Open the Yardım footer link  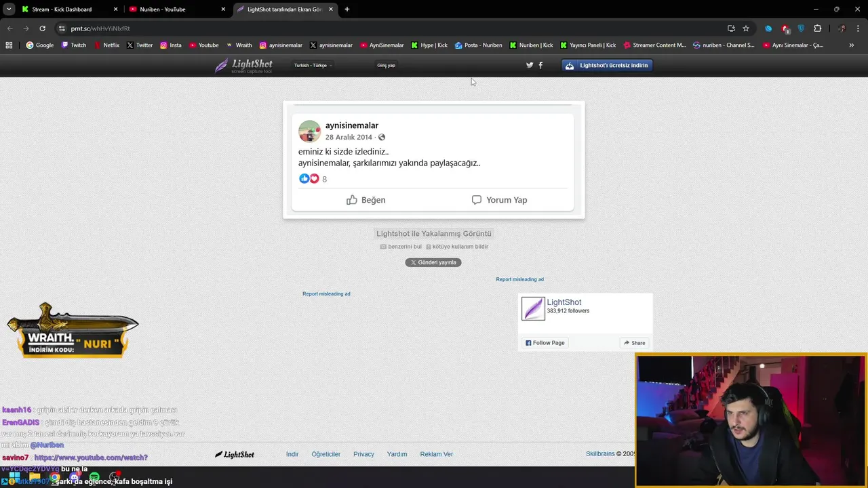(x=397, y=454)
